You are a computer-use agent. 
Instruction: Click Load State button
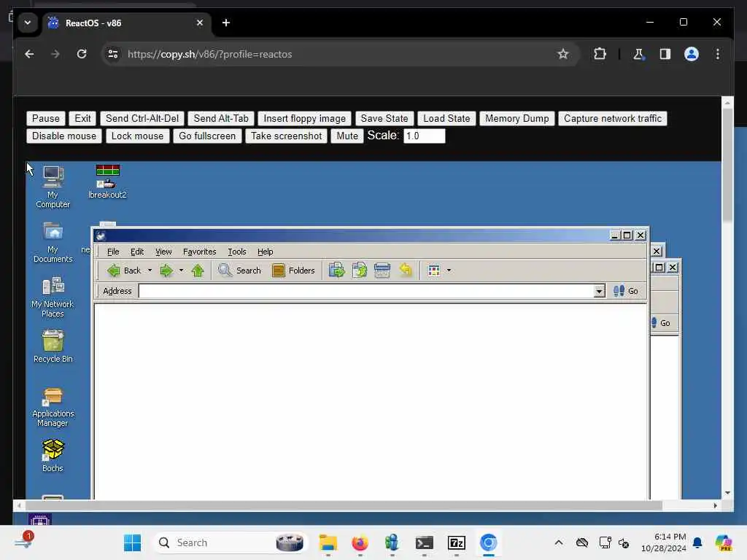[447, 119]
